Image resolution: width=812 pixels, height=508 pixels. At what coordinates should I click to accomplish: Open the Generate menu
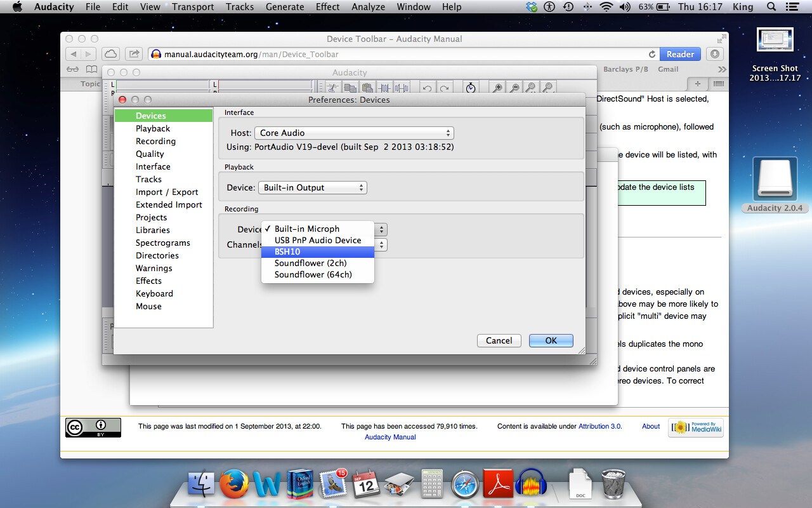tap(285, 7)
